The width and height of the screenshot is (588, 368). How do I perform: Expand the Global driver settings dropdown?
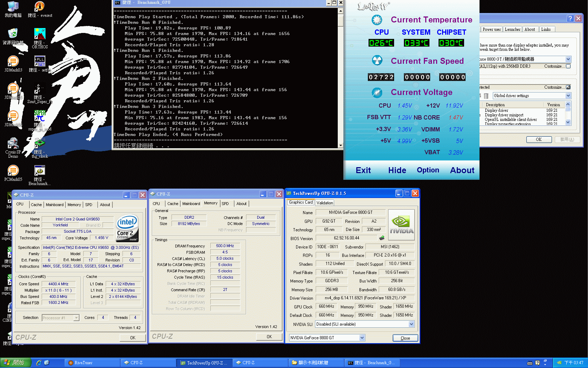click(x=568, y=96)
